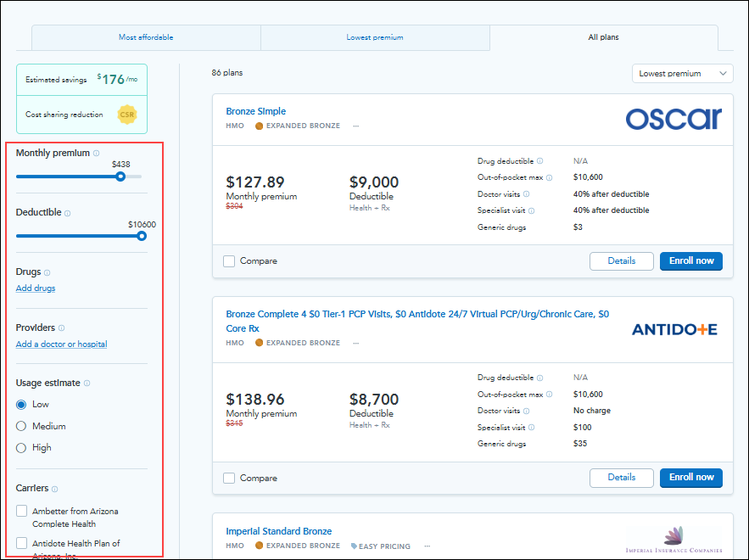Check the Ambetter from Arizona Complete Health carrier
Screen dimensions: 749x560
point(21,512)
